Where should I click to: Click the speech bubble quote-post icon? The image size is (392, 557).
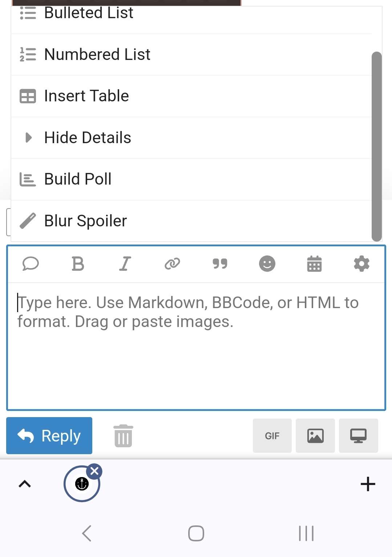point(31,264)
